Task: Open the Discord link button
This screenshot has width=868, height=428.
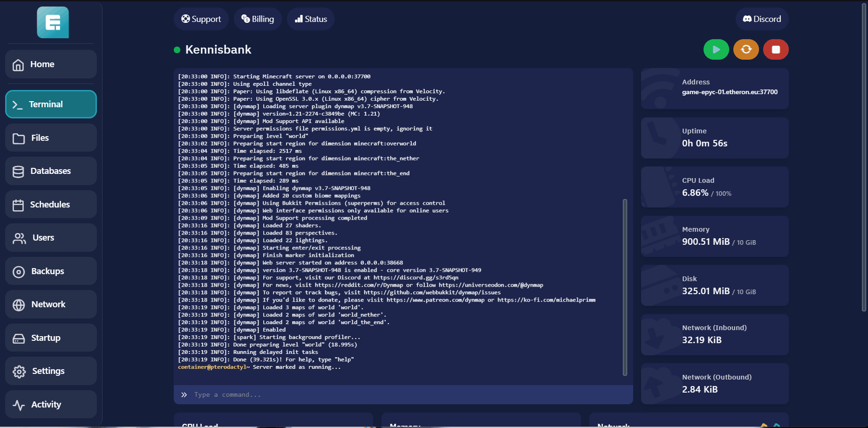Action: coord(762,19)
